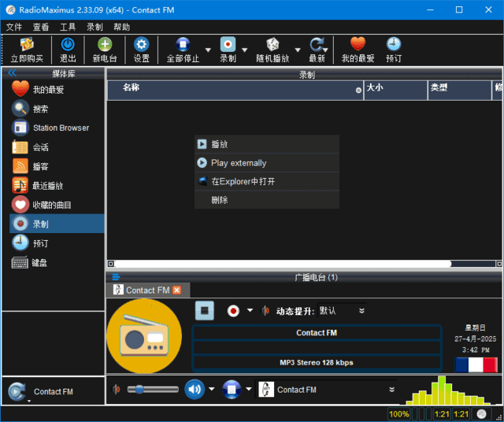
Task: Collapse the 媒体库 sidebar with double chevron
Action: click(12, 73)
